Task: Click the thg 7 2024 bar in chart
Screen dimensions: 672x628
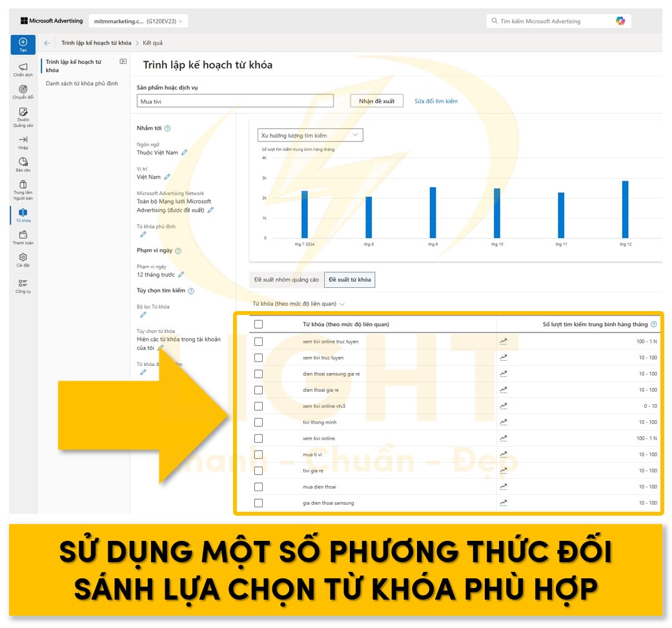Action: pos(304,215)
